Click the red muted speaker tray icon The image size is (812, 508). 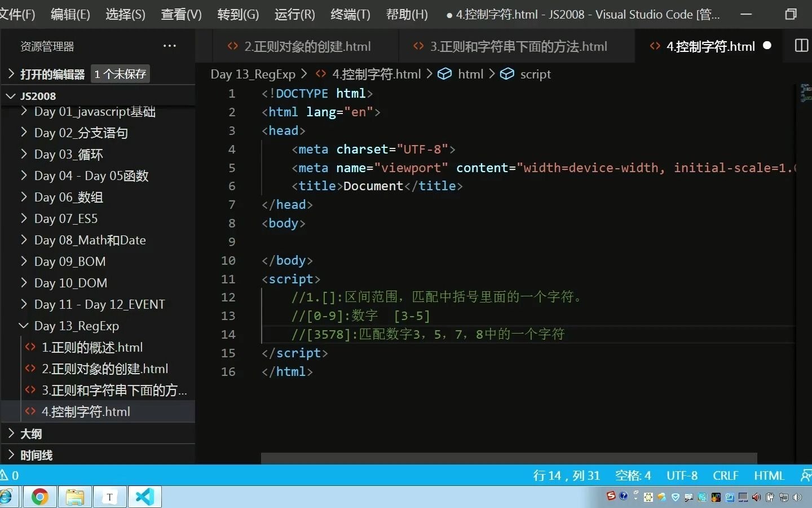756,497
